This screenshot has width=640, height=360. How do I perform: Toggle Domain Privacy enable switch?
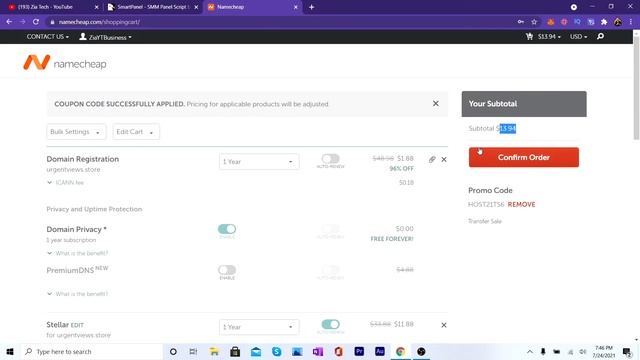point(227,229)
